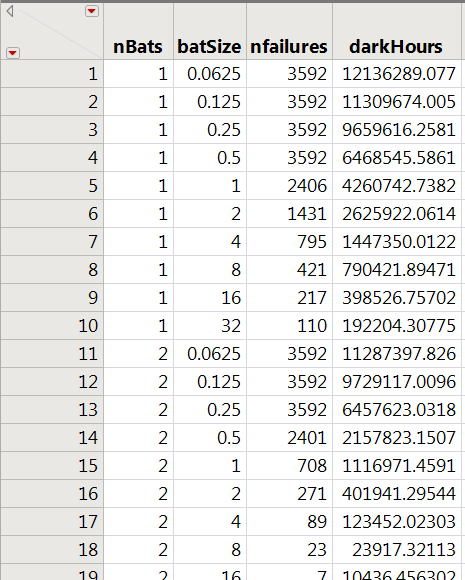Select row number 10
Image resolution: width=465 pixels, height=580 pixels.
tap(52, 326)
